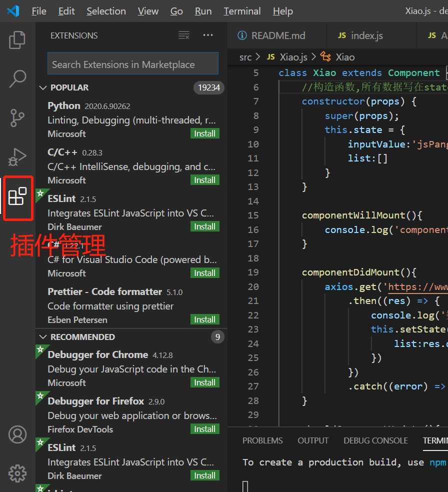Click the Search Extensions in Marketplace field
The width and height of the screenshot is (448, 492).
coord(132,64)
